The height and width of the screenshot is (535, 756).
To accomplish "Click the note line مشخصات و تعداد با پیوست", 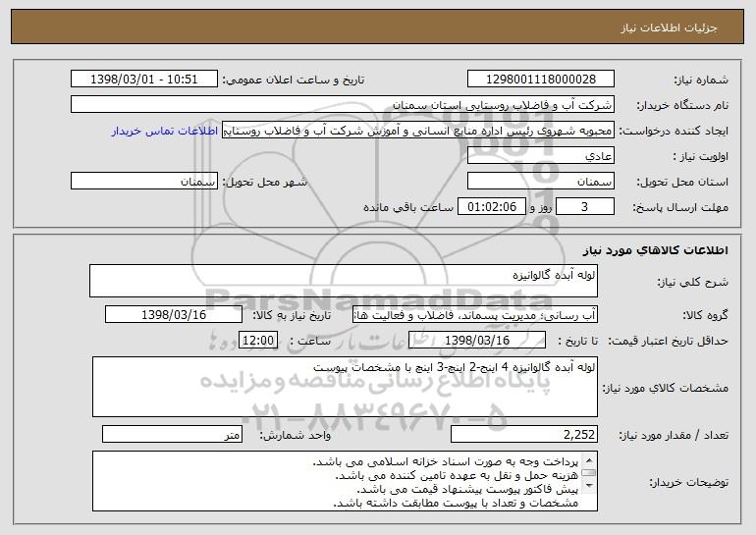I will pos(456,504).
